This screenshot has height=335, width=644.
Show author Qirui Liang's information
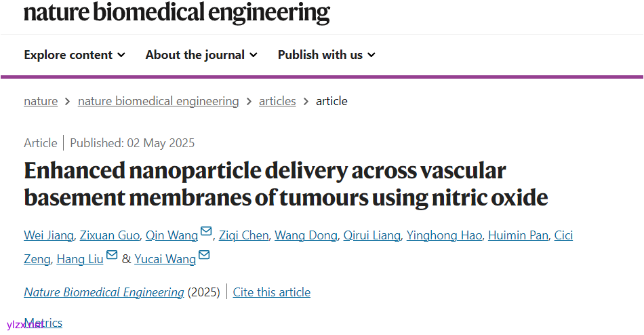372,235
